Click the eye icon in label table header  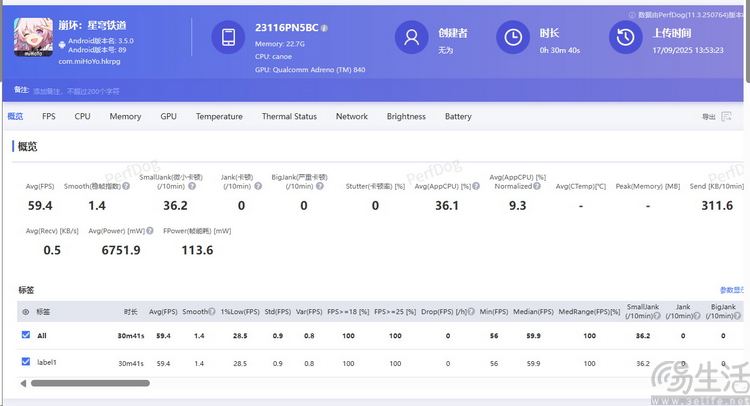[x=26, y=311]
